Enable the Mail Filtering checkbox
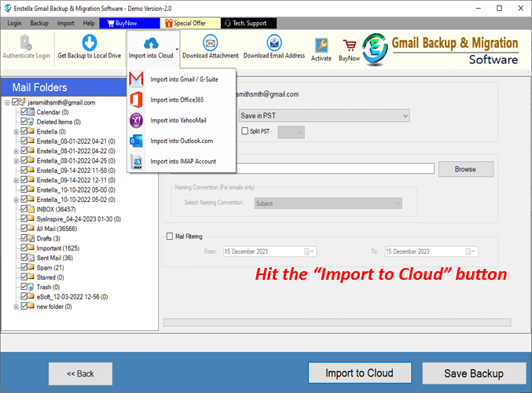Image resolution: width=532 pixels, height=393 pixels. tap(169, 236)
